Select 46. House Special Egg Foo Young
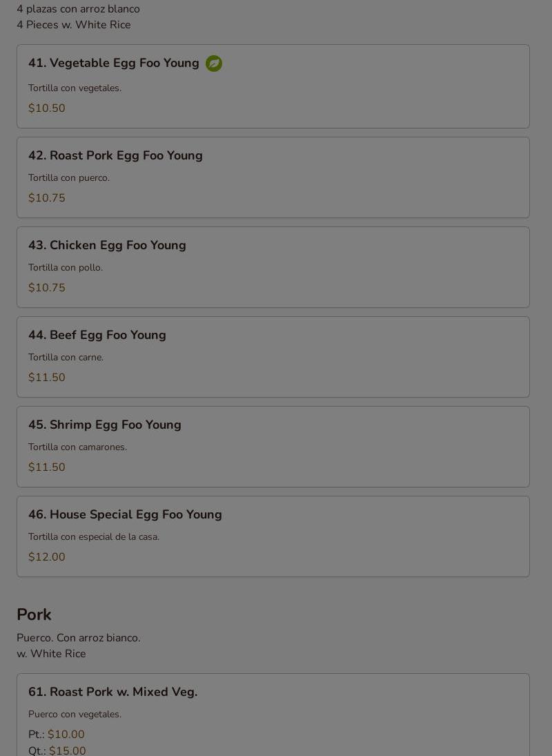This screenshot has width=552, height=756. pyautogui.click(x=125, y=515)
